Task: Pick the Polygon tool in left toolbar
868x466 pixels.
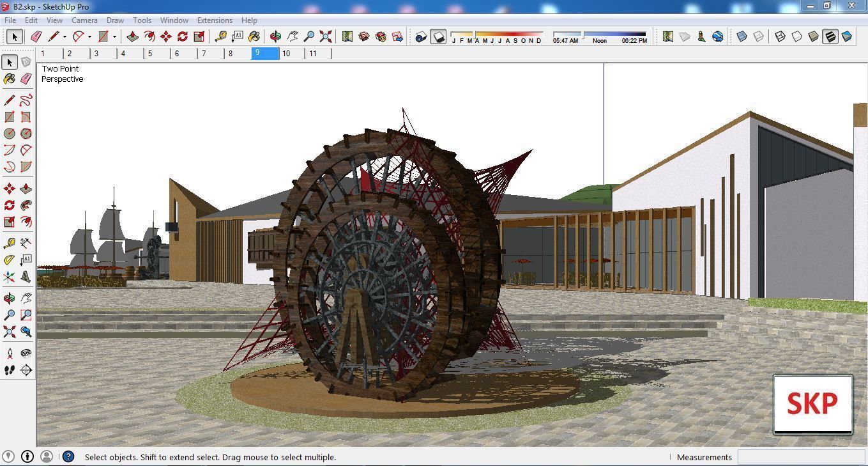Action: pos(26,134)
